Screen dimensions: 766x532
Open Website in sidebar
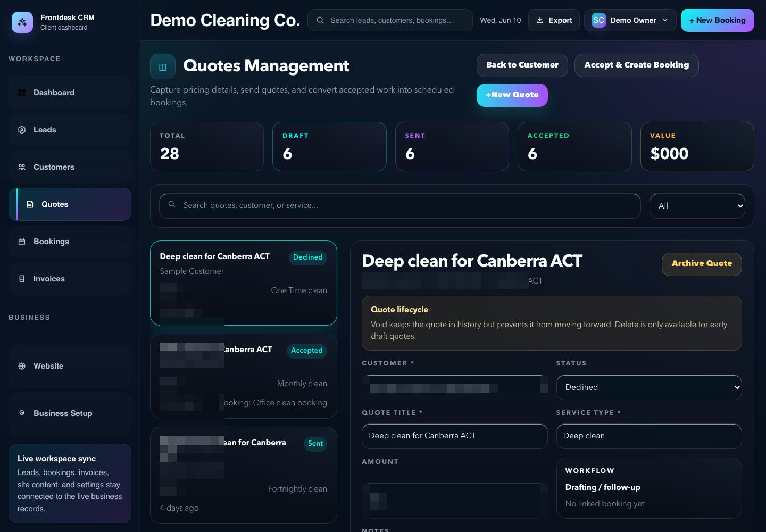tap(70, 366)
